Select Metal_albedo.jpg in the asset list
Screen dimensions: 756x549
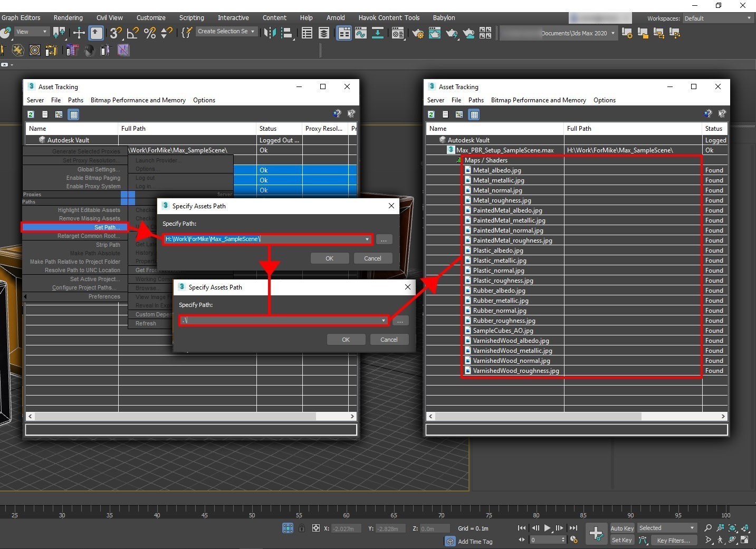(496, 170)
